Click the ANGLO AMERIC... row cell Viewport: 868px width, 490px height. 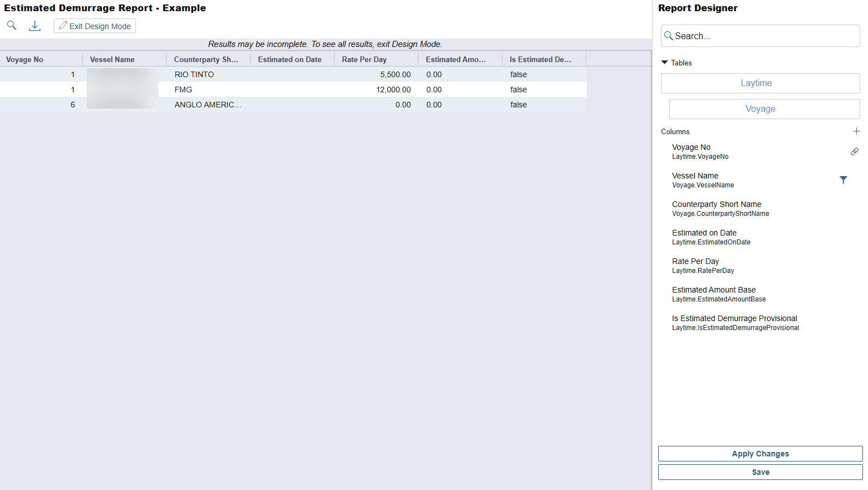point(208,105)
